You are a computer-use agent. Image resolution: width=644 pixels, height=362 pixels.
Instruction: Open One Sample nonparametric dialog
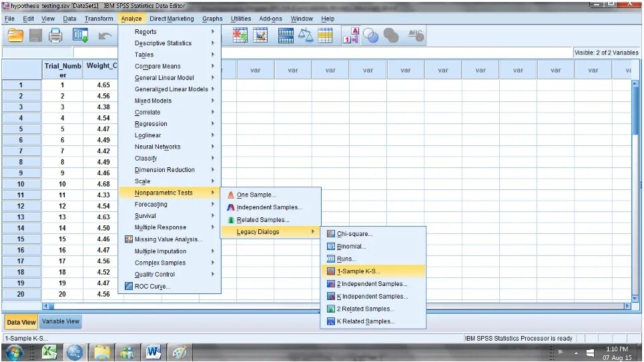pyautogui.click(x=271, y=195)
